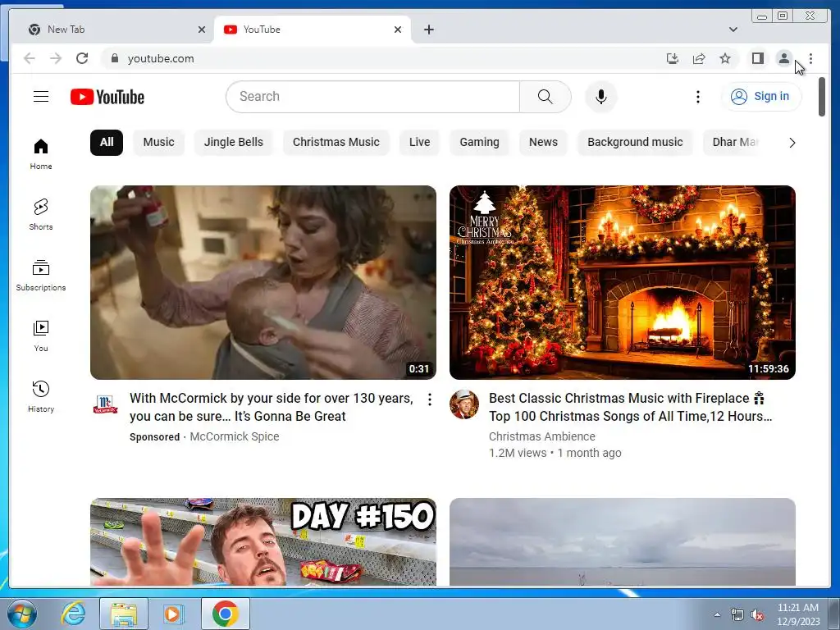This screenshot has height=630, width=840.
Task: Go to Home in sidebar
Action: [x=41, y=154]
